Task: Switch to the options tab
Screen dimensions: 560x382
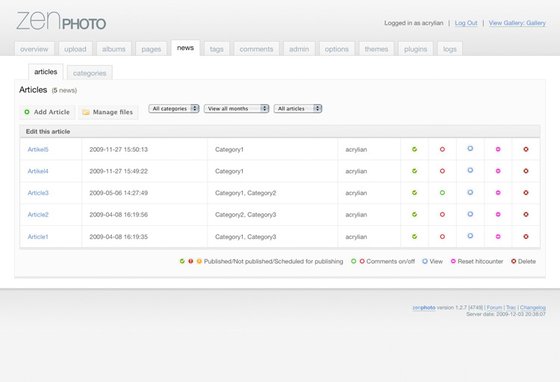Action: [x=336, y=49]
